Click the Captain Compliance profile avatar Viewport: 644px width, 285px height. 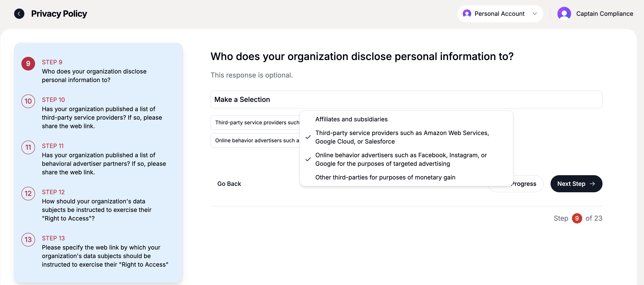point(564,14)
